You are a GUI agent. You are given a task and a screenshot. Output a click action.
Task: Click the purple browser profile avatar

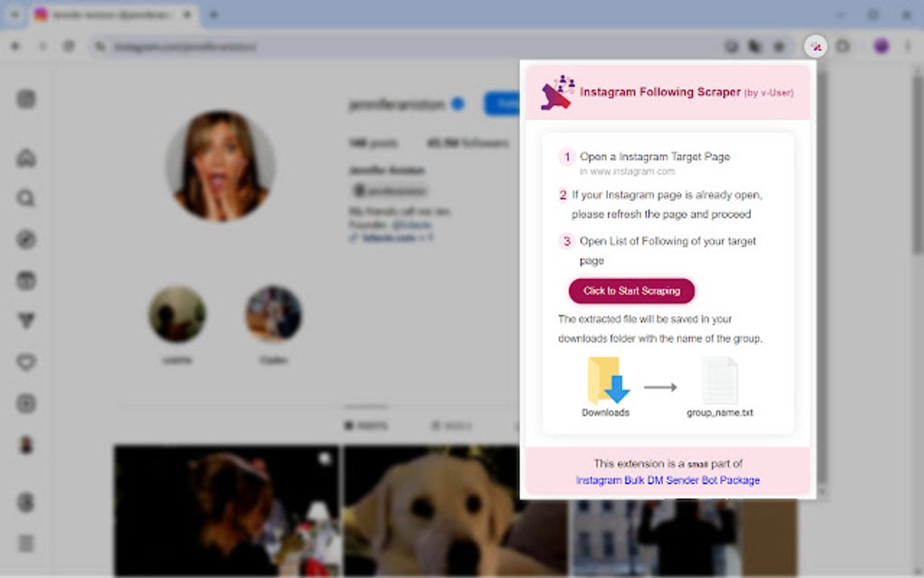(x=879, y=44)
